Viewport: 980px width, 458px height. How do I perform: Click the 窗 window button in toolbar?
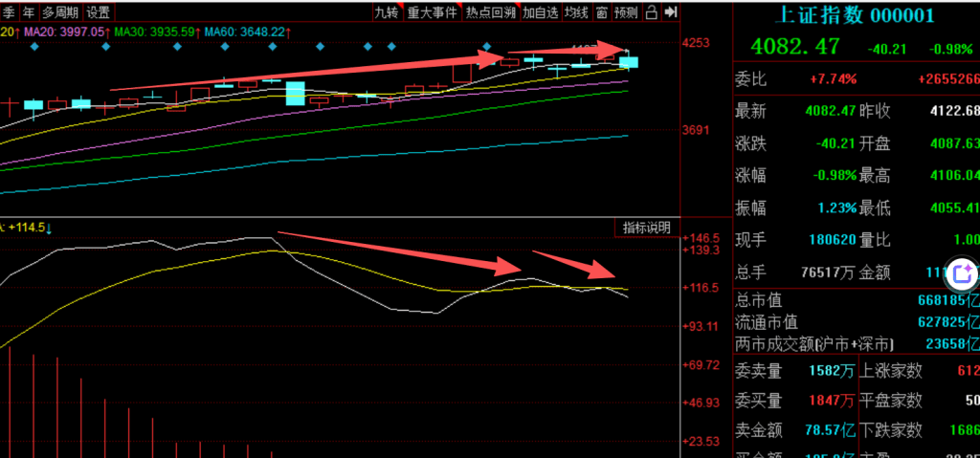(601, 12)
